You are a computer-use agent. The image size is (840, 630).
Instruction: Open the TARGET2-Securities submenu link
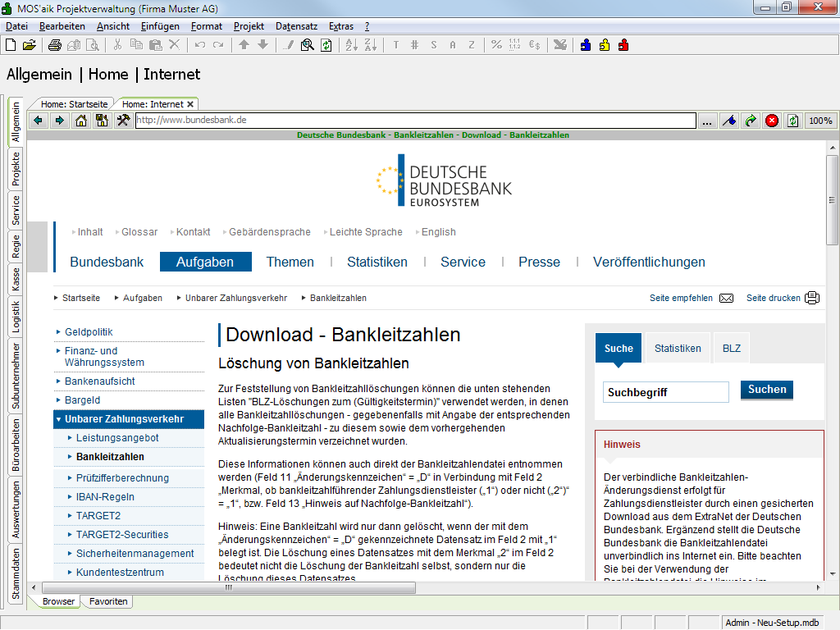[122, 535]
